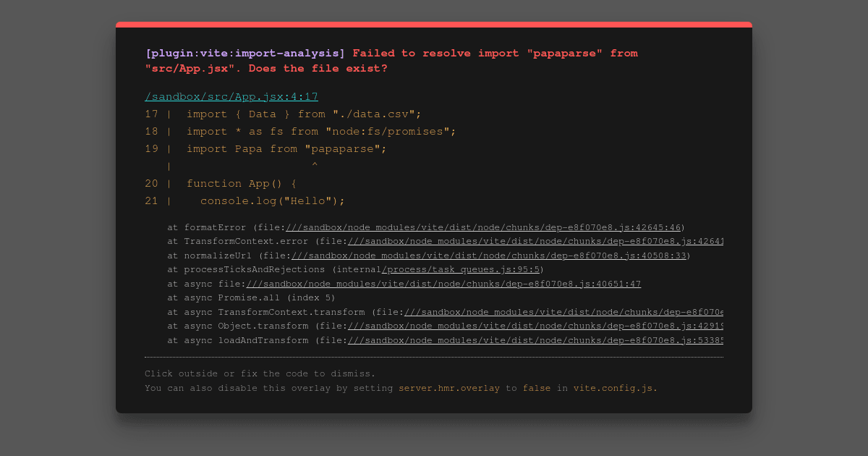Image resolution: width=868 pixels, height=456 pixels.
Task: Open the loadAndTransform stack trace link
Action: point(535,340)
